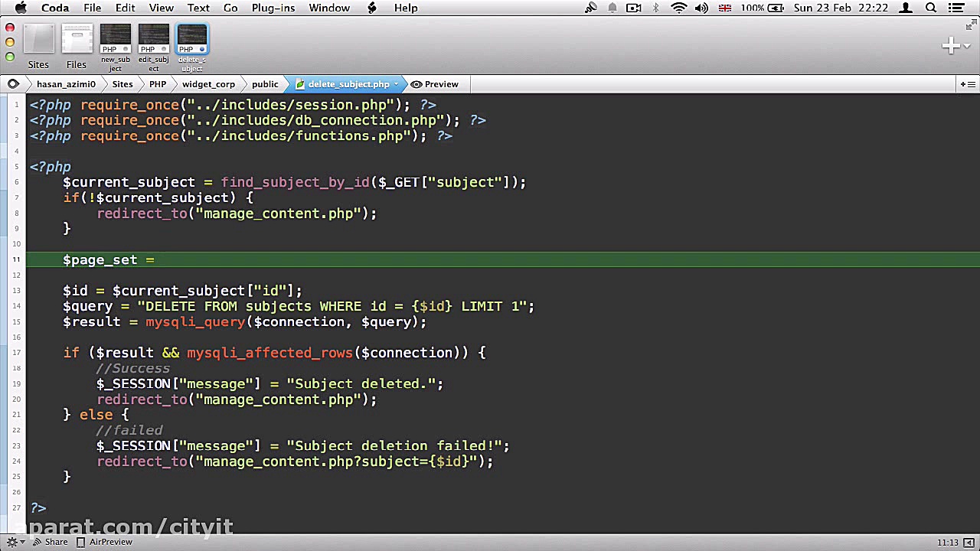Click the Share button in status bar

pyautogui.click(x=50, y=542)
